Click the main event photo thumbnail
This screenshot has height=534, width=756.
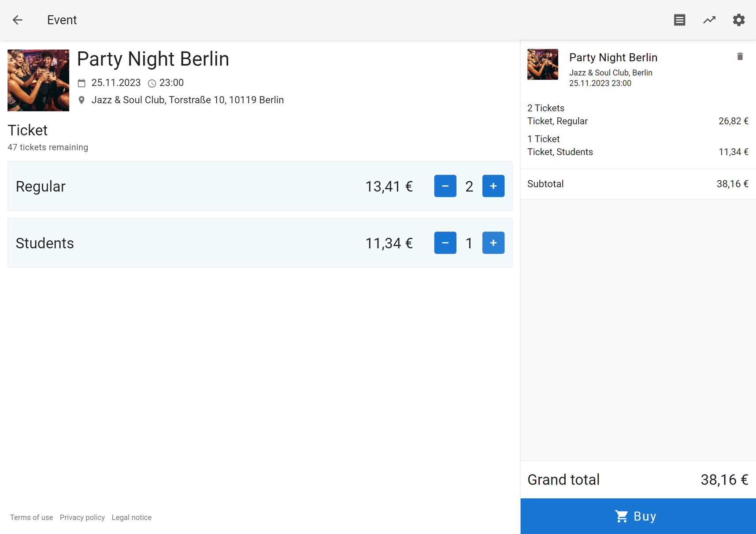pos(38,80)
